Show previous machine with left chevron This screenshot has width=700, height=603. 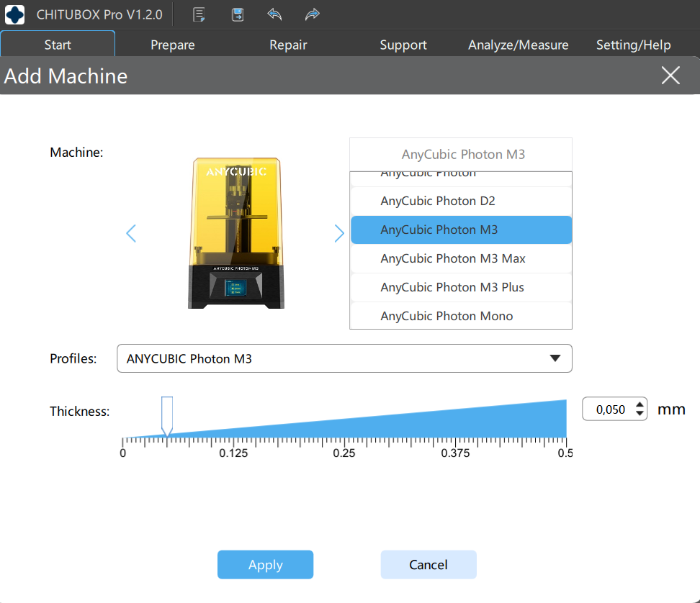[131, 233]
